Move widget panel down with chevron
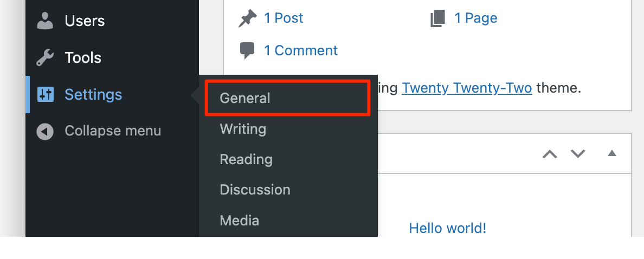The image size is (644, 259). tap(578, 154)
